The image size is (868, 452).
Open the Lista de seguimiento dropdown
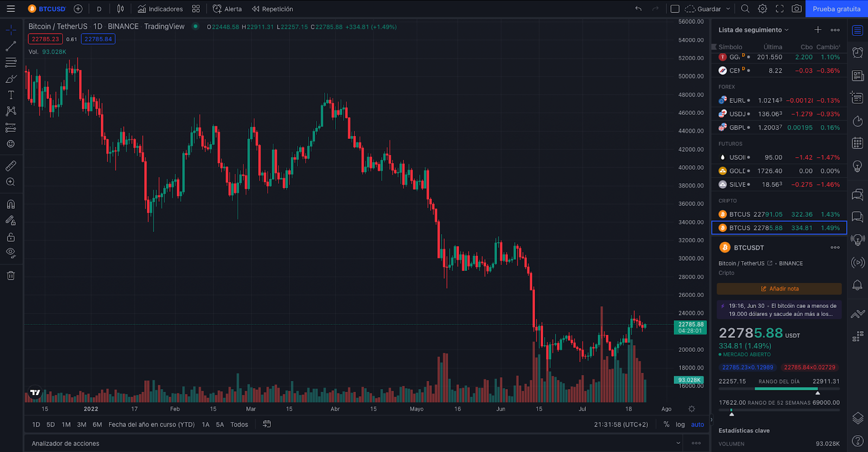tap(754, 30)
